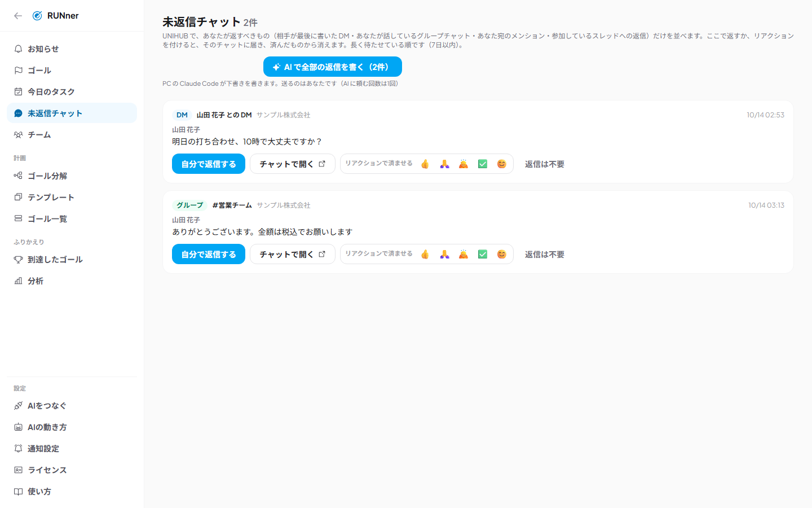
Task: React with smiling face on the #営業チーム message
Action: coord(502,254)
